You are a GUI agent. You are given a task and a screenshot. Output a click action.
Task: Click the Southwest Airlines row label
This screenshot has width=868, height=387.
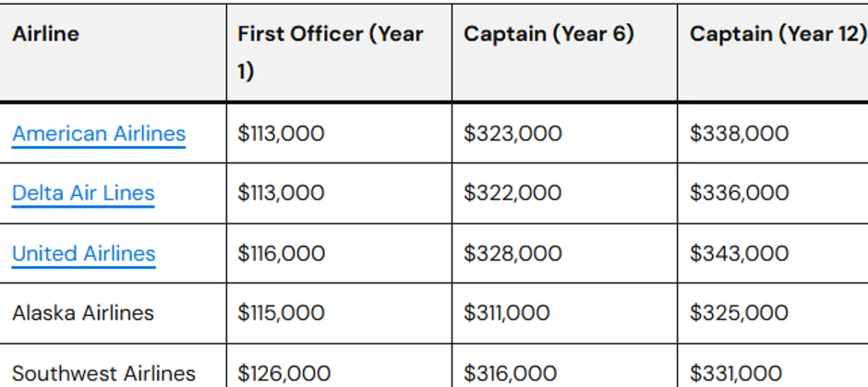[x=103, y=373]
